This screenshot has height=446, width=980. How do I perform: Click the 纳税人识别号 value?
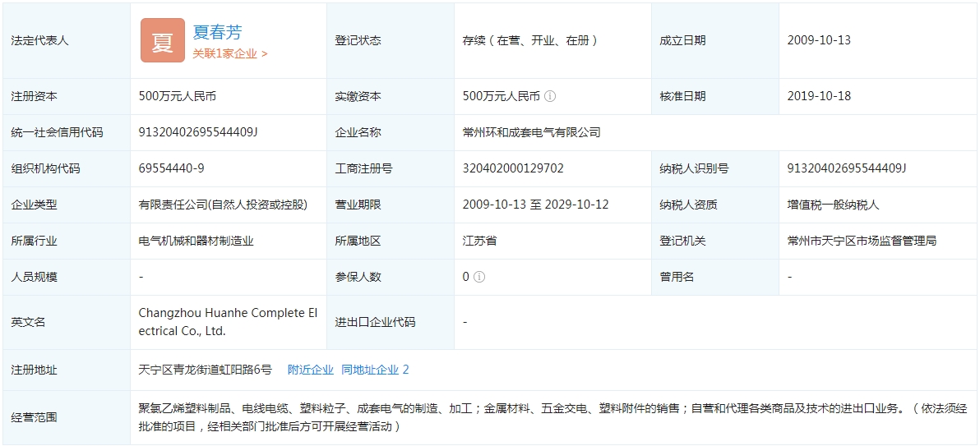click(x=846, y=168)
